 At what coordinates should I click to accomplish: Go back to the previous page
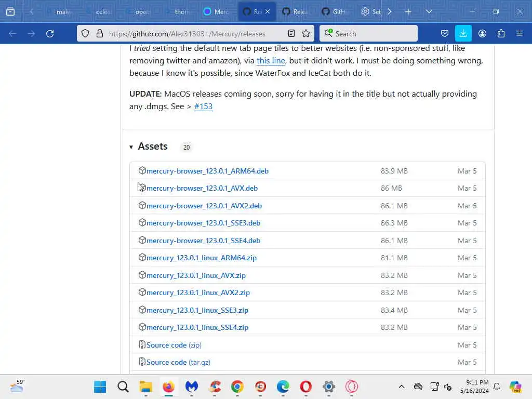pos(12,34)
